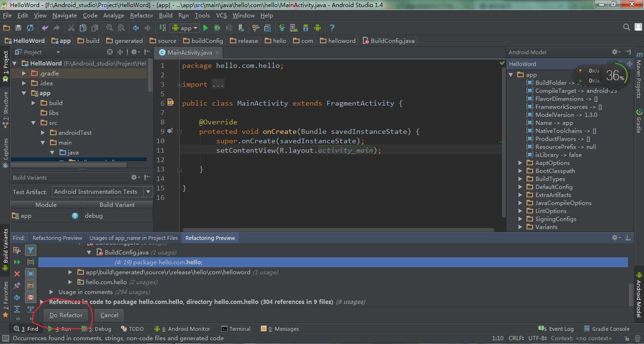Click the Do Refactor button
The width and height of the screenshot is (644, 344).
(66, 315)
